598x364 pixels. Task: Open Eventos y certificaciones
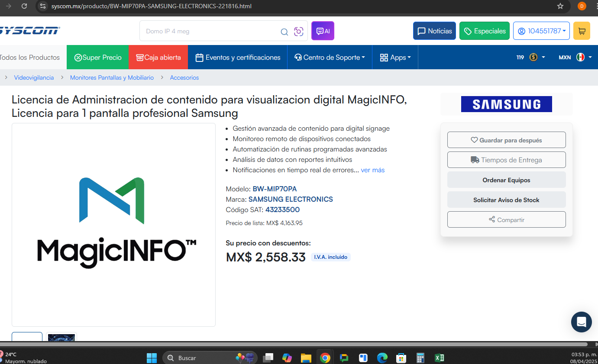tap(238, 57)
